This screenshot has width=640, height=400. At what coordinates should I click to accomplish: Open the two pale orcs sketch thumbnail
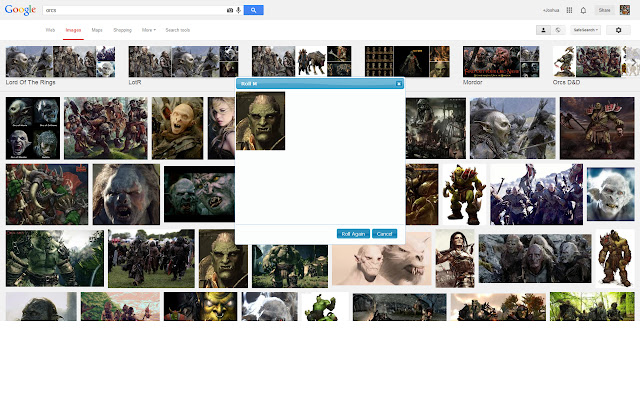(x=382, y=261)
